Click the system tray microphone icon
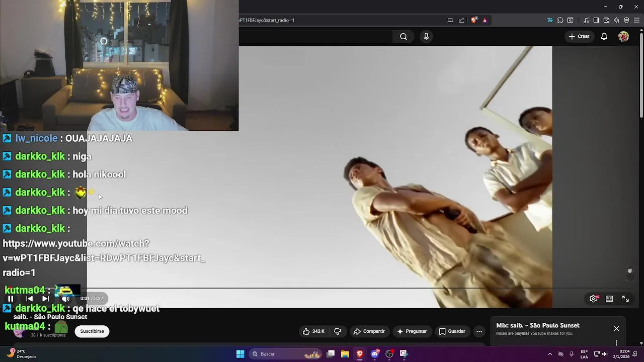644x362 pixels. coord(572,354)
